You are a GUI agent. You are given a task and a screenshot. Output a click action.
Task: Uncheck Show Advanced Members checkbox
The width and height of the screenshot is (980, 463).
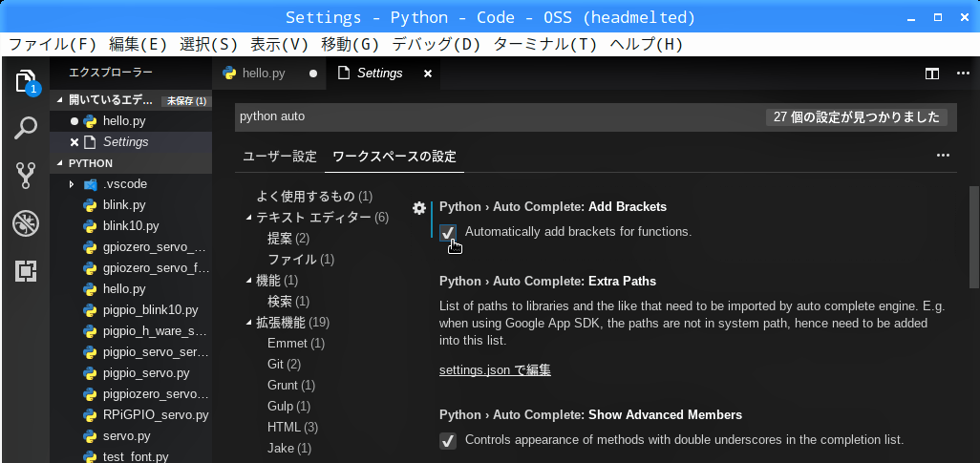point(448,440)
